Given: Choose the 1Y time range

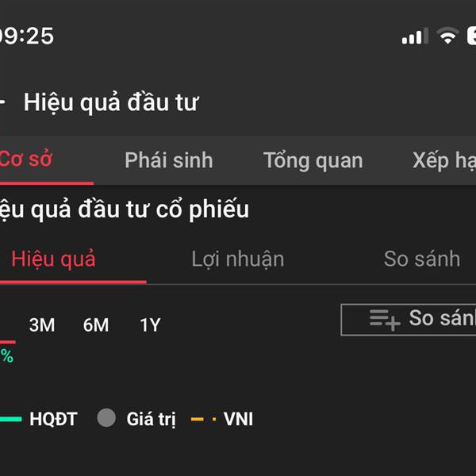Looking at the screenshot, I should tap(150, 324).
